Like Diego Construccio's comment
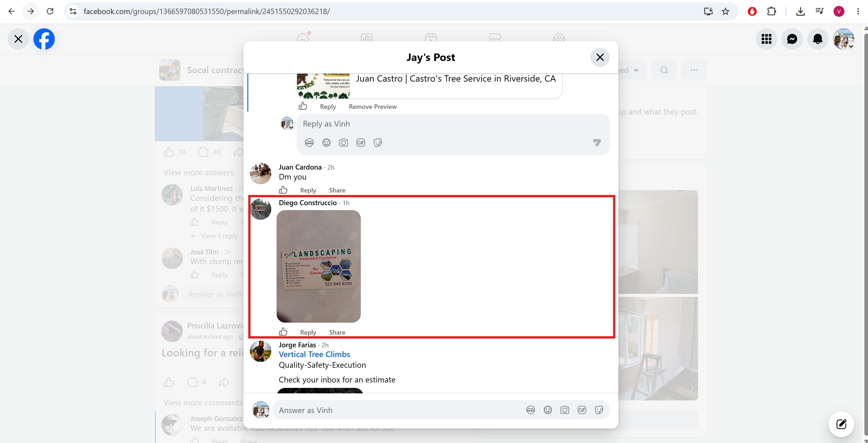Viewport: 868px width, 443px height. pos(283,332)
